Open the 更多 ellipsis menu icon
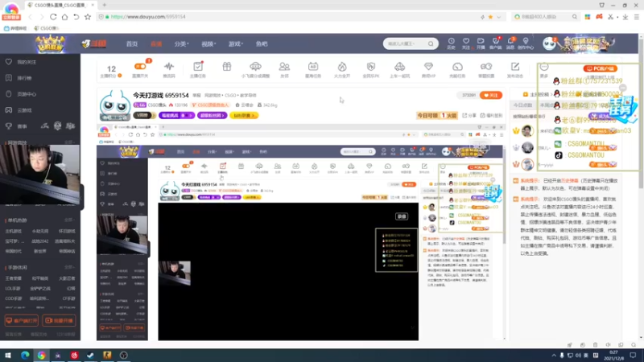 point(544,69)
